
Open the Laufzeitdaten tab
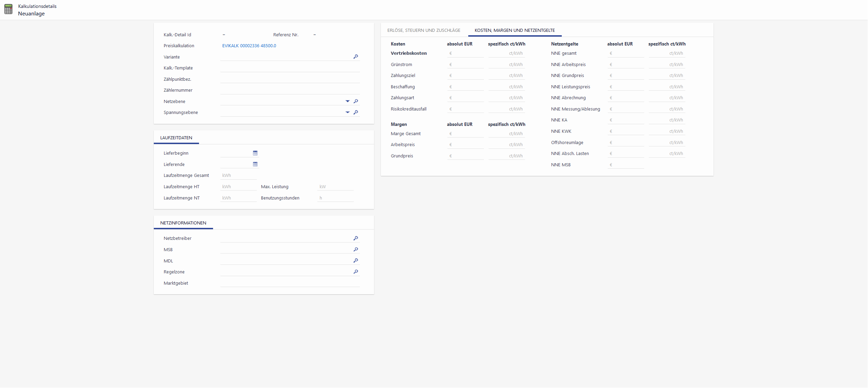(176, 138)
